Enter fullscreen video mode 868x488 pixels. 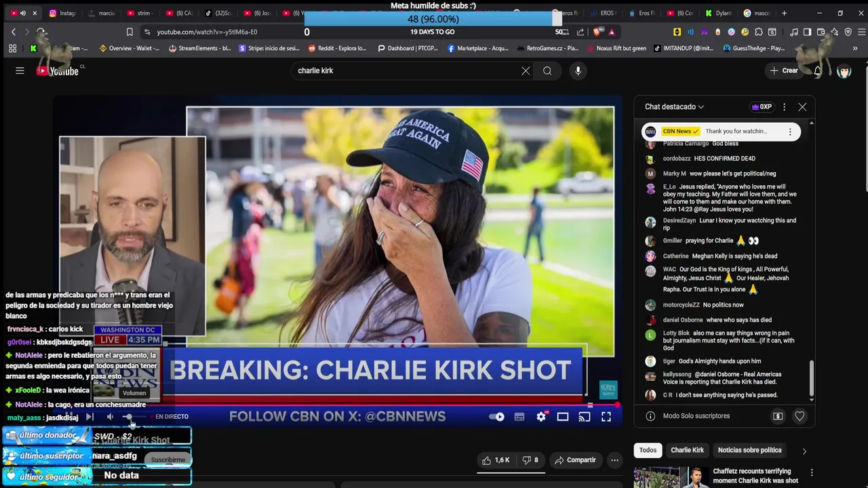pos(606,417)
